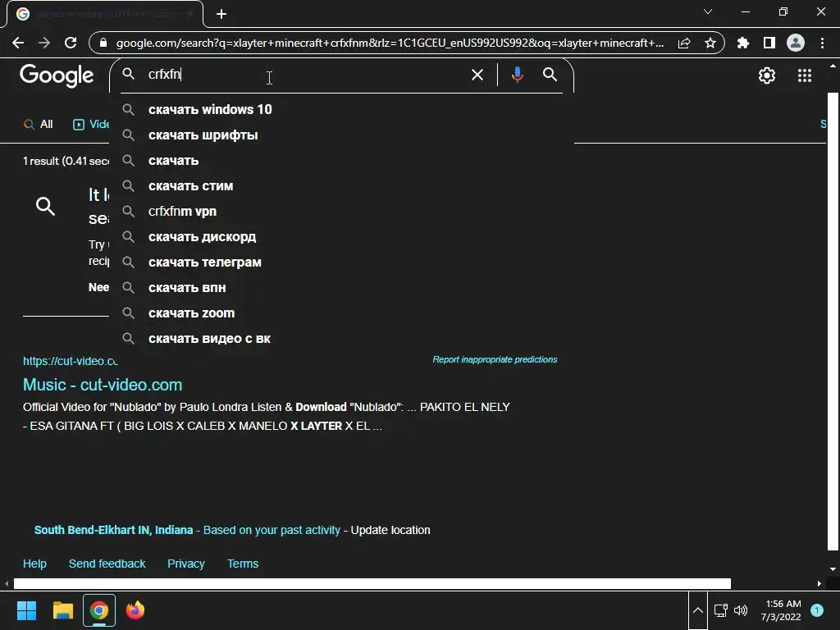Open the clock and date panel
Image resolution: width=840 pixels, height=630 pixels.
point(781,610)
